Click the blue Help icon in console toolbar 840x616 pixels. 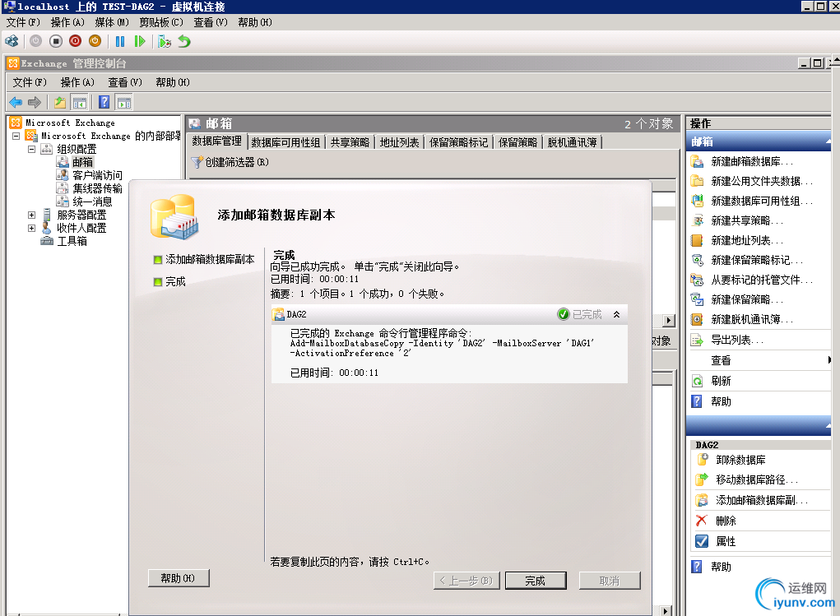click(x=104, y=102)
